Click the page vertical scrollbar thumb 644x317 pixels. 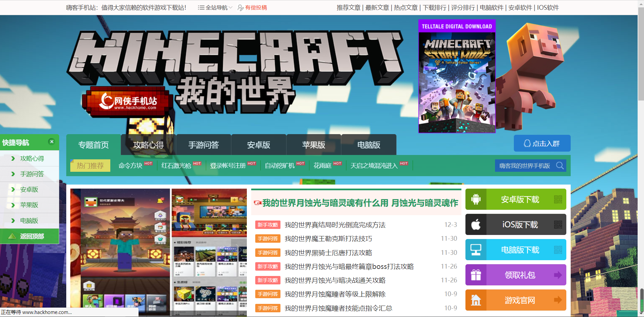(x=641, y=54)
